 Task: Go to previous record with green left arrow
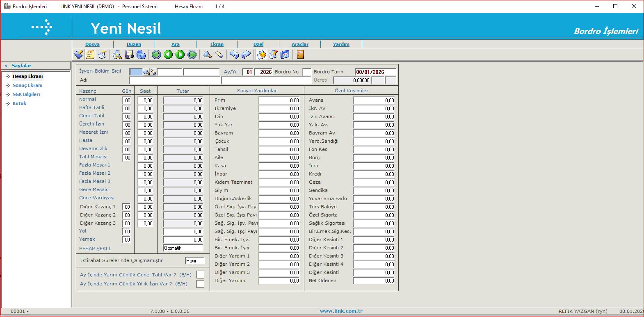[168, 55]
